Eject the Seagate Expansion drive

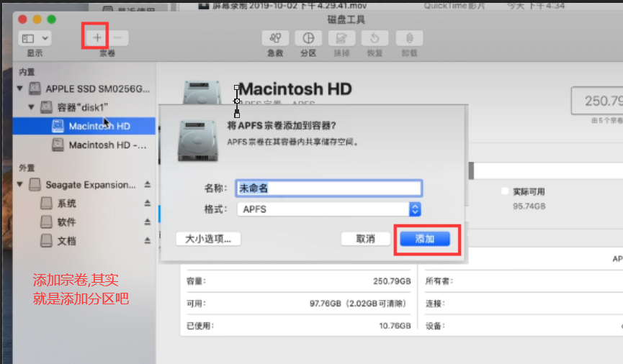tap(148, 184)
